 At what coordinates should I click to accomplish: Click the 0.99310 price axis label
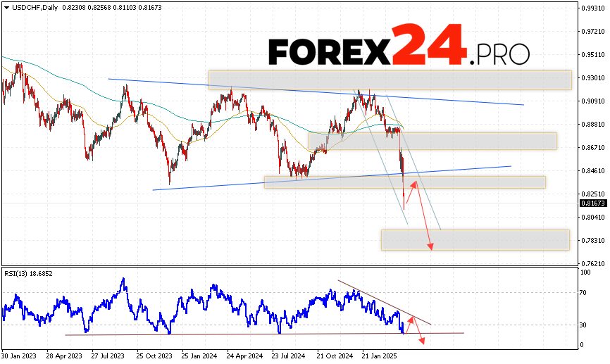click(592, 8)
